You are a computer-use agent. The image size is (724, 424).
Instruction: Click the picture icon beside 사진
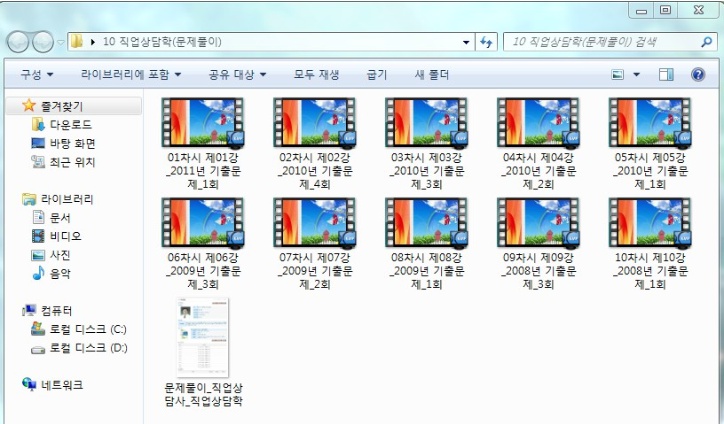point(38,254)
